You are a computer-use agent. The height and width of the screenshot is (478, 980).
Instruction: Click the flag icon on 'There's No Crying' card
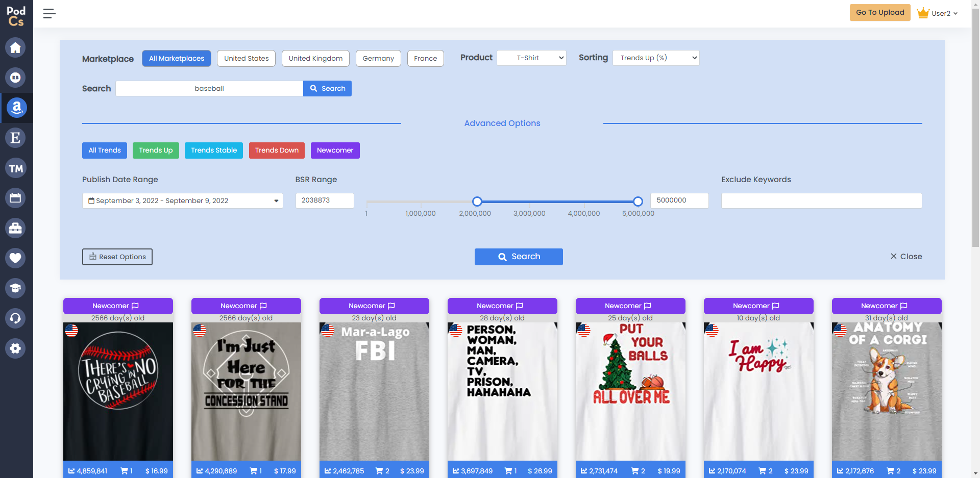(135, 306)
